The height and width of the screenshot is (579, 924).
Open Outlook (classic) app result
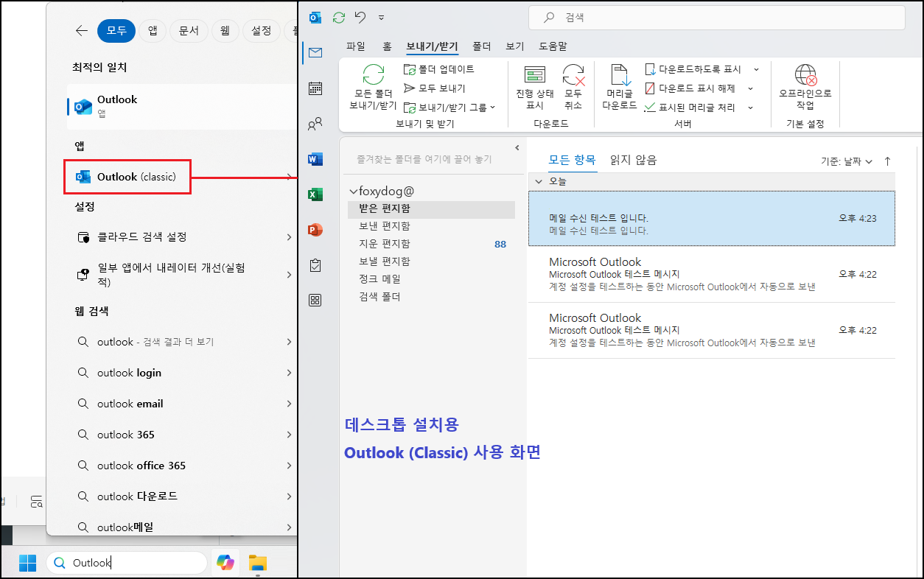127,177
